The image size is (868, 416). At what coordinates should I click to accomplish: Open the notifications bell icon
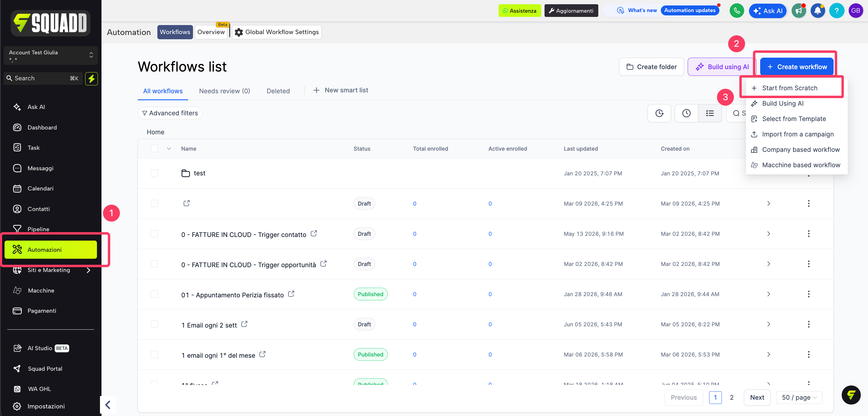pyautogui.click(x=818, y=11)
